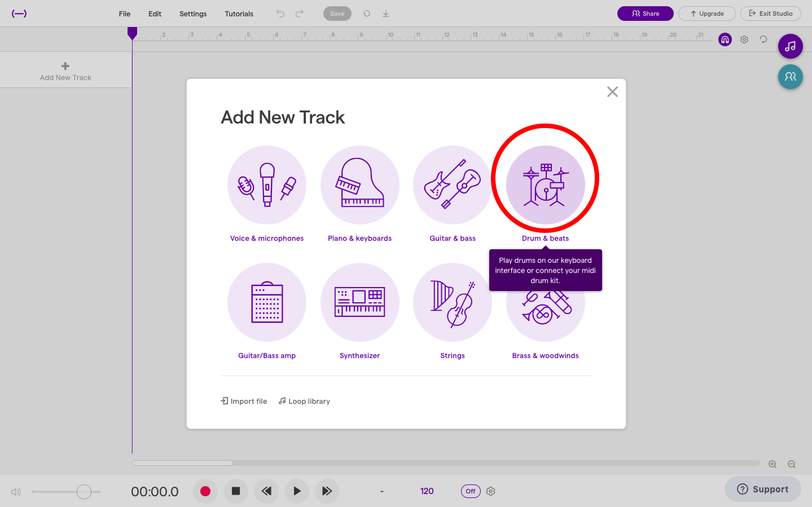
Task: Open the Synthesizer track type
Action: click(359, 302)
